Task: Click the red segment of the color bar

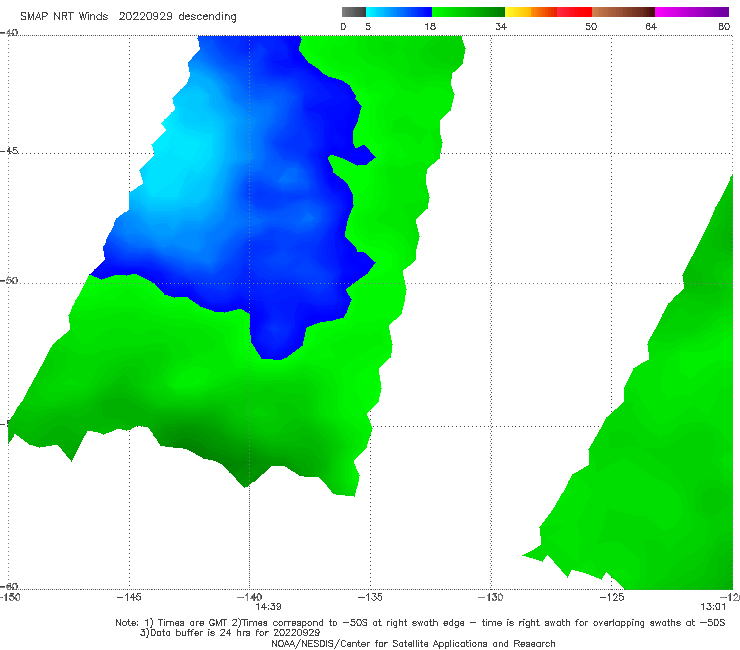Action: tap(574, 12)
